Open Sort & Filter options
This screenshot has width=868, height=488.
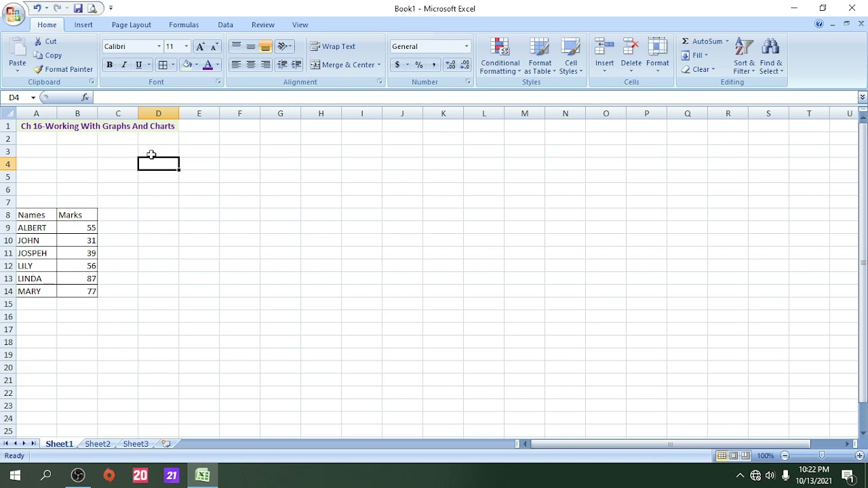click(744, 56)
